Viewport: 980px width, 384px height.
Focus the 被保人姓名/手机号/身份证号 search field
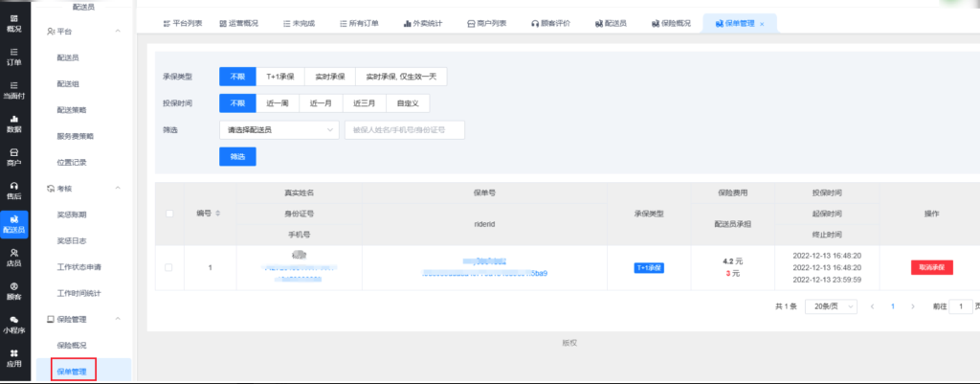click(404, 129)
